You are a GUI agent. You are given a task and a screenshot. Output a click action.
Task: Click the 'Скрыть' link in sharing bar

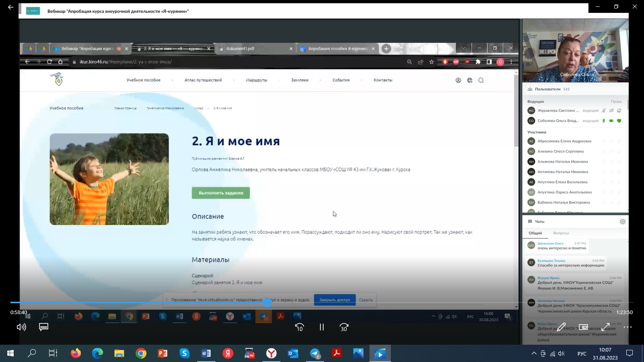tap(365, 300)
